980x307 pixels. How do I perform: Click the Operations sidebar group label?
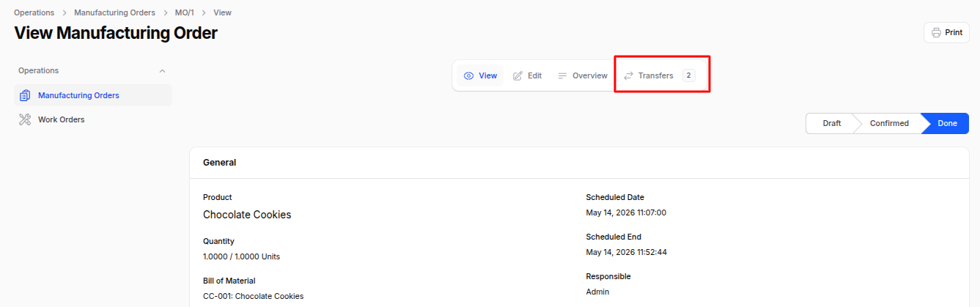click(x=39, y=71)
